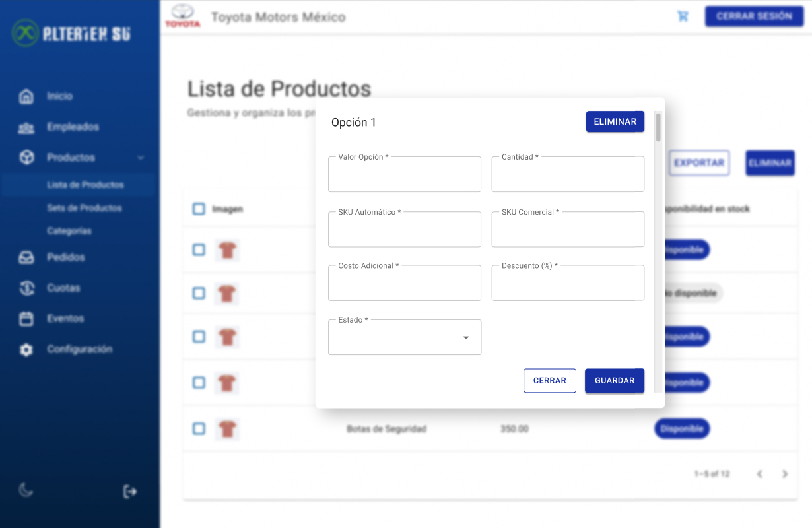Click the Opción 1 dialog title

click(x=354, y=122)
